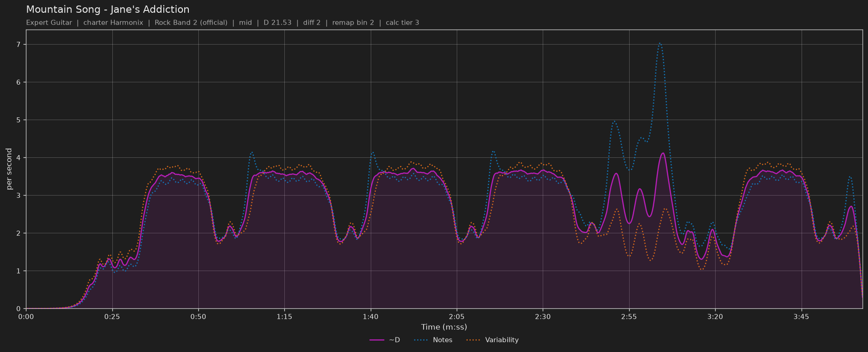This screenshot has width=868, height=352.
Task: Click the '2:55' time tick label
Action: [x=629, y=317]
